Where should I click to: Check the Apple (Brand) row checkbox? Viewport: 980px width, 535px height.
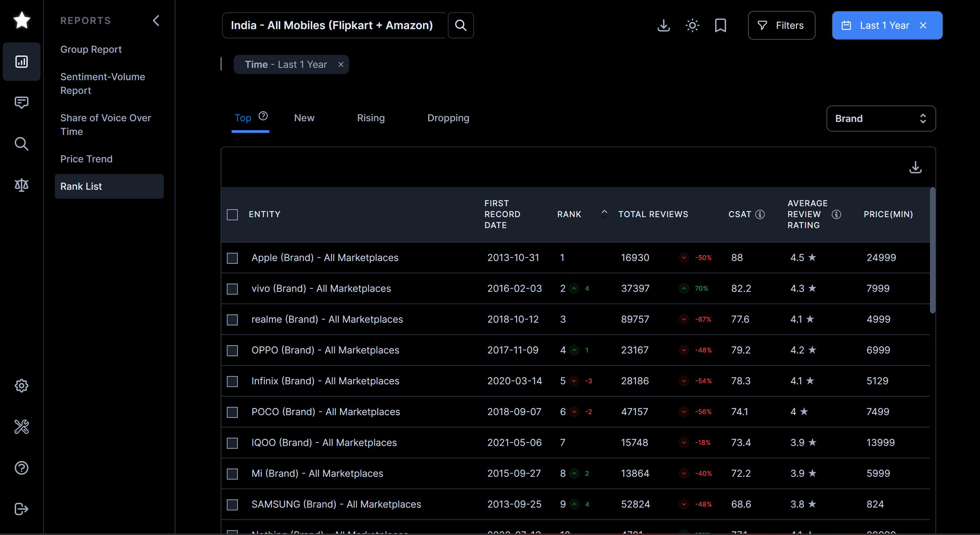tap(232, 258)
